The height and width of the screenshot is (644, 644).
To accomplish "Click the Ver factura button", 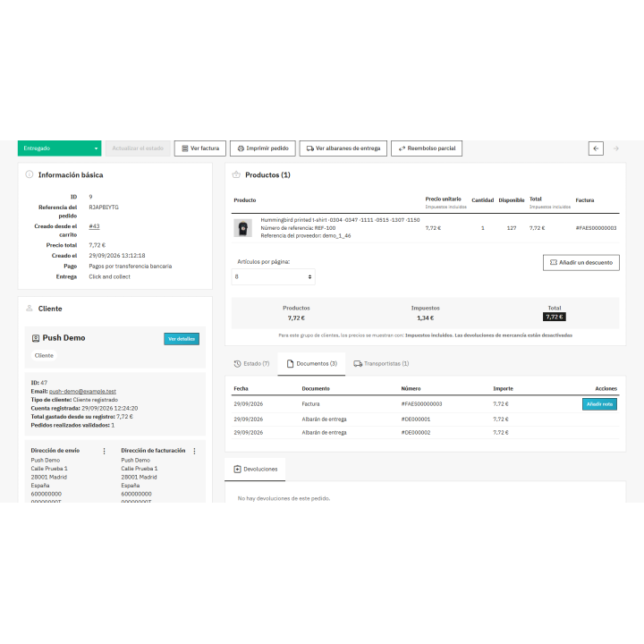I will point(200,148).
